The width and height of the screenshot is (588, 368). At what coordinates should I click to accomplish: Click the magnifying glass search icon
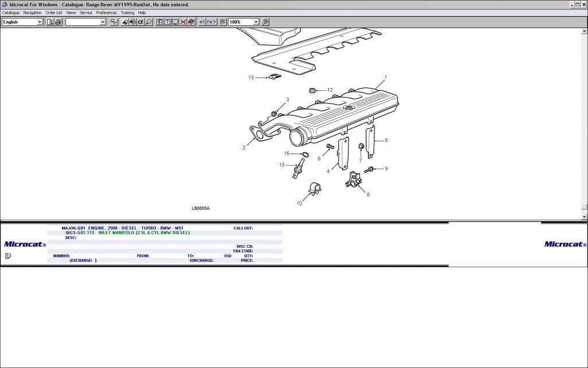point(149,22)
